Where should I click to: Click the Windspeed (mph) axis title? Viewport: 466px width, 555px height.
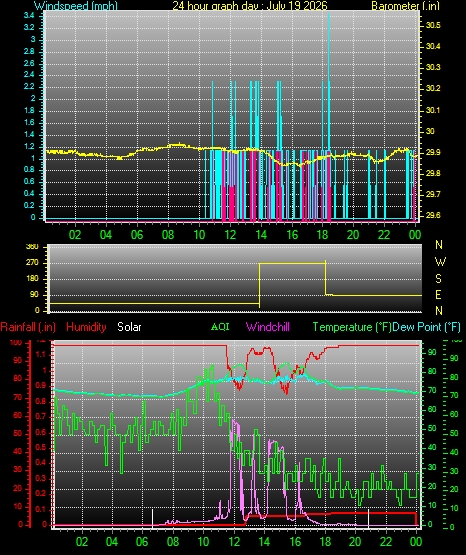pyautogui.click(x=76, y=6)
